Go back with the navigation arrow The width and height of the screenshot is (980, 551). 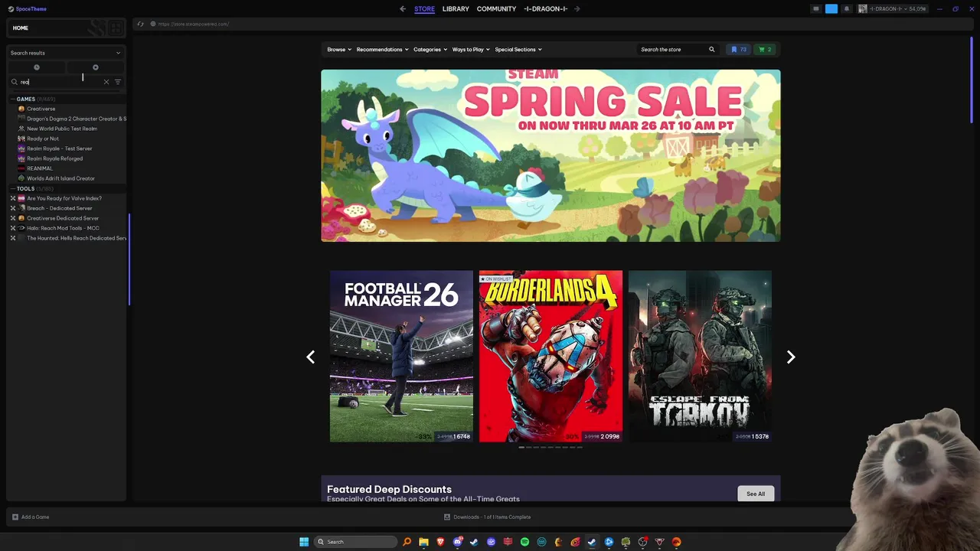(x=403, y=8)
